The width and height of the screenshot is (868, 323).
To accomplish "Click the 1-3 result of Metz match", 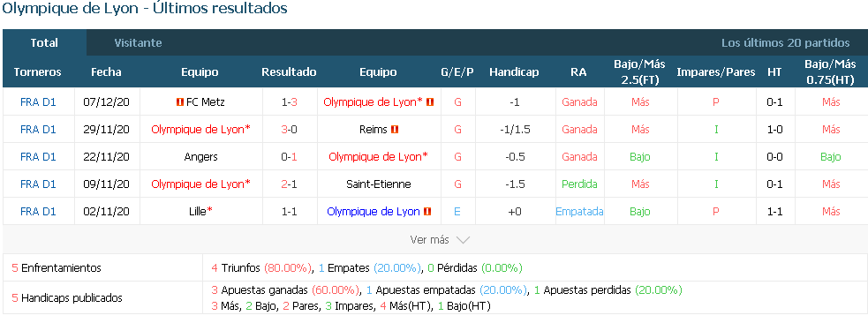I will (x=289, y=101).
